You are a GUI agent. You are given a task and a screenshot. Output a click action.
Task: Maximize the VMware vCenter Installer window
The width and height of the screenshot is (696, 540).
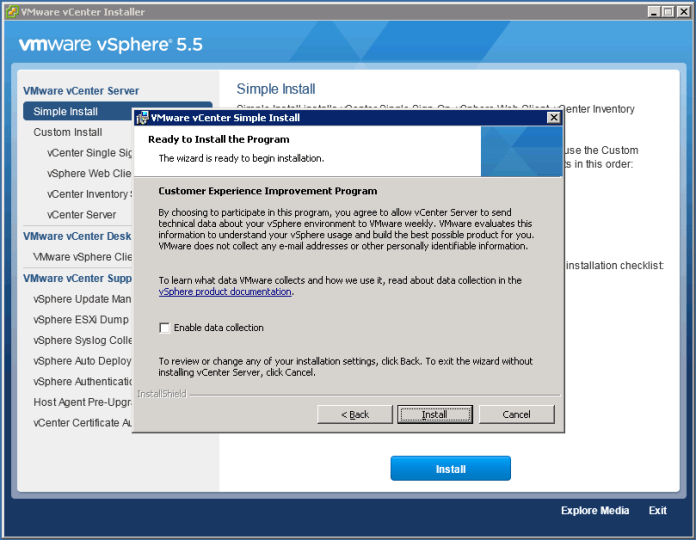pos(667,12)
